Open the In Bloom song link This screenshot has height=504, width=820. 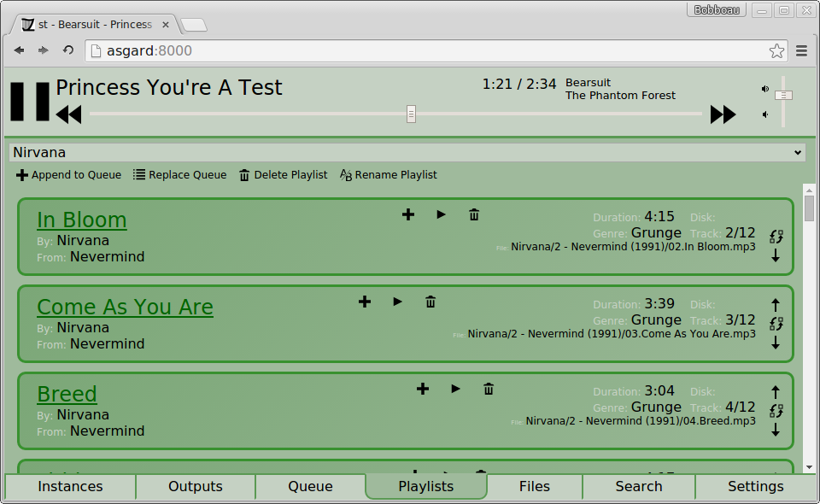pos(82,220)
